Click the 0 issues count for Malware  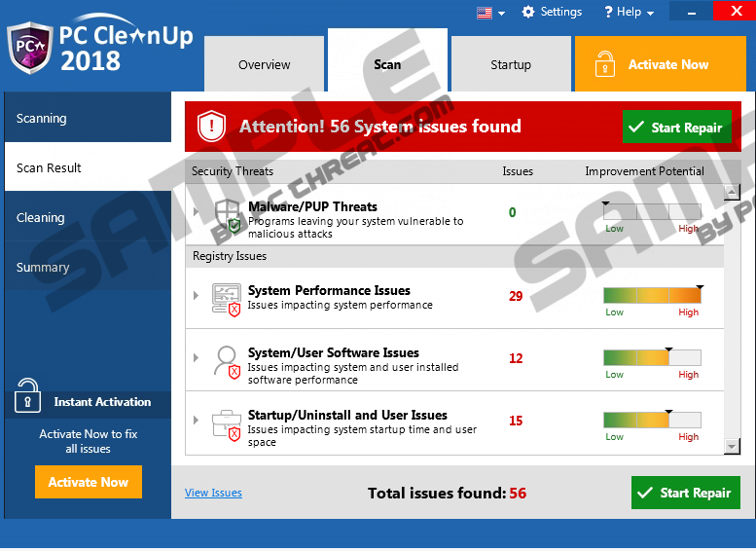512,212
